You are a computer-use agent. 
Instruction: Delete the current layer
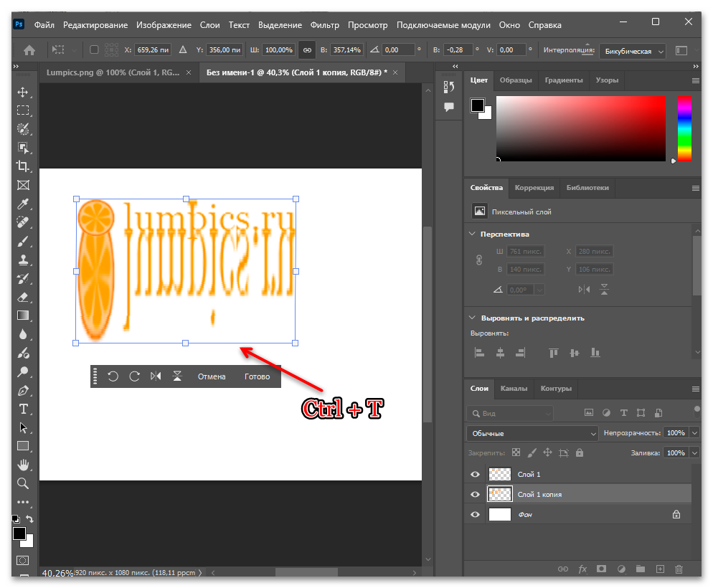(x=679, y=569)
